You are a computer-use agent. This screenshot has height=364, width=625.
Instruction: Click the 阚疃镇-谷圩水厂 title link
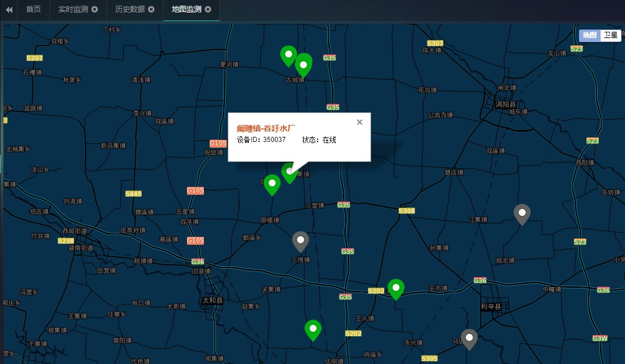(x=266, y=128)
